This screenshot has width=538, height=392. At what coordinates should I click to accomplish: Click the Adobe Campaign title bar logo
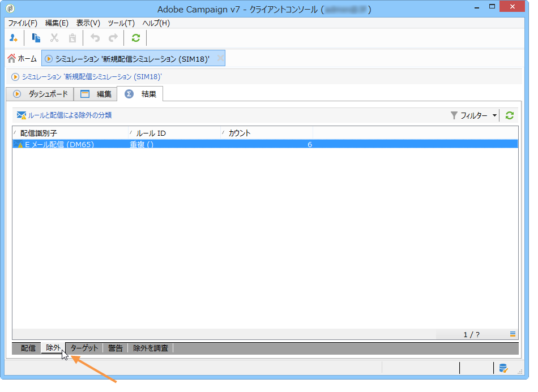[10, 8]
